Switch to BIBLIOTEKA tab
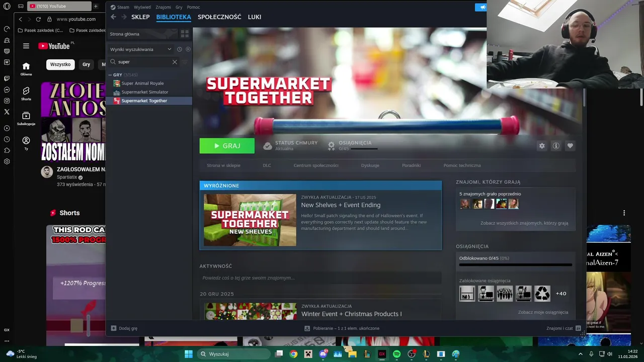644x362 pixels. point(174,17)
